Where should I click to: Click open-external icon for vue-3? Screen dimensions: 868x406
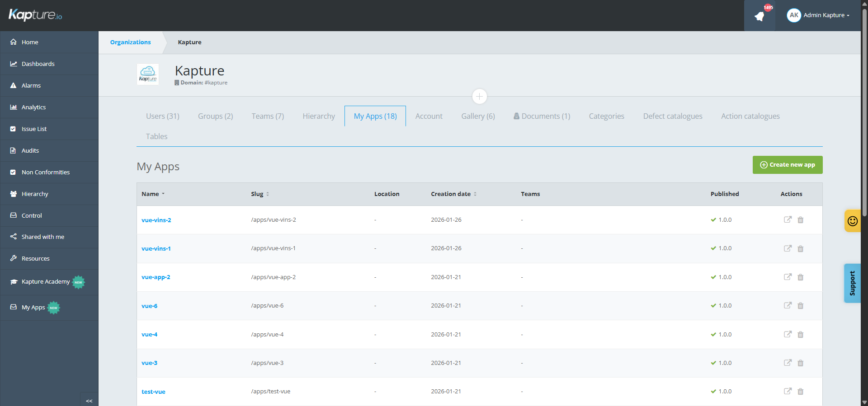[x=788, y=363]
